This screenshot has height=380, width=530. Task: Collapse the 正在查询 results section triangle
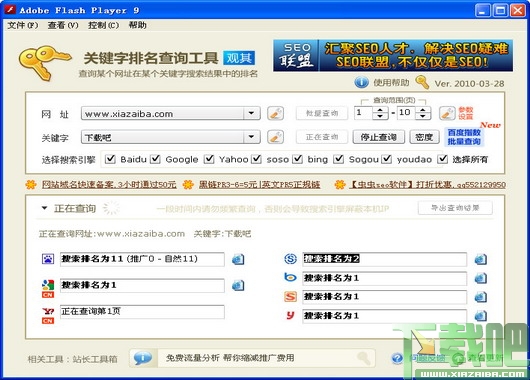click(44, 208)
